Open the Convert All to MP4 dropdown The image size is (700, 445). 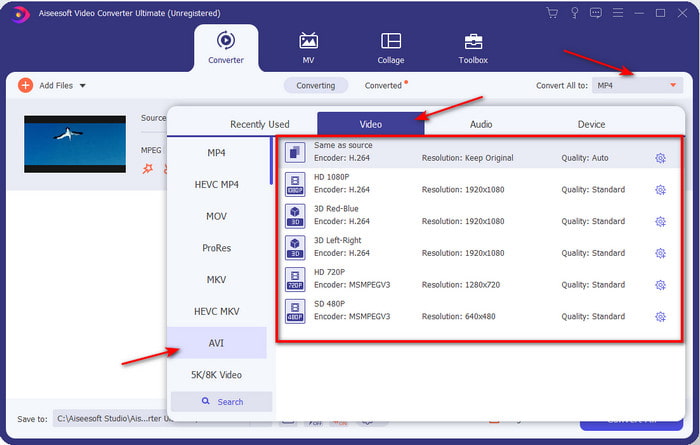click(637, 85)
